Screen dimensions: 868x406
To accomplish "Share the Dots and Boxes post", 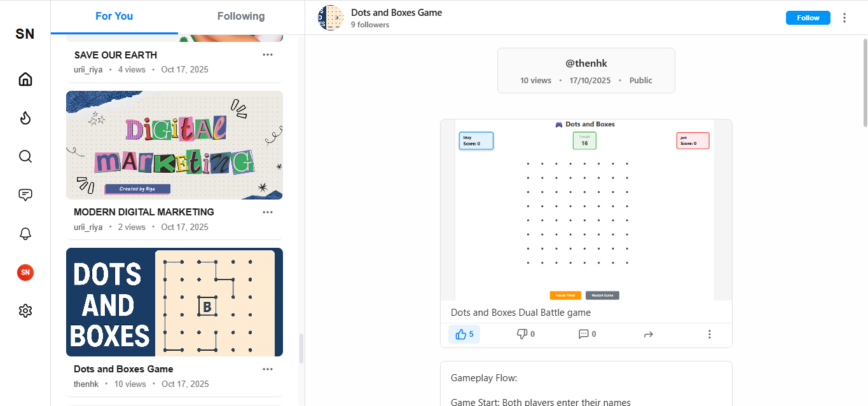I will (648, 334).
